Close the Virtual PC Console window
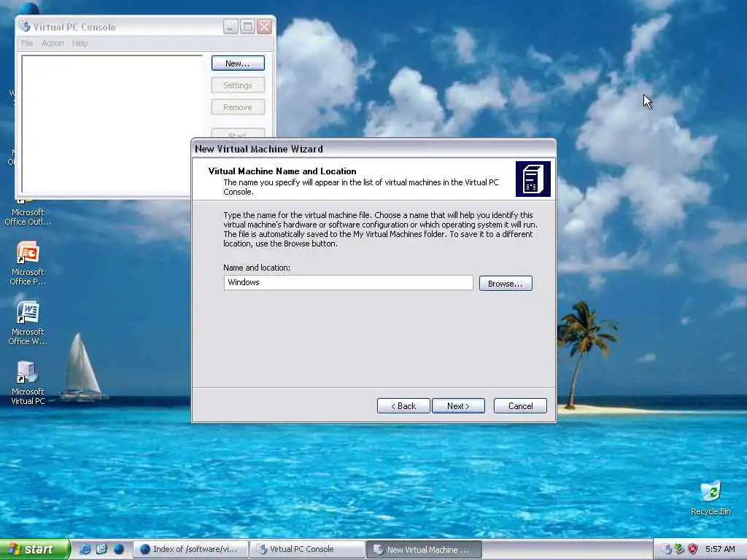This screenshot has width=747, height=560. click(x=264, y=26)
